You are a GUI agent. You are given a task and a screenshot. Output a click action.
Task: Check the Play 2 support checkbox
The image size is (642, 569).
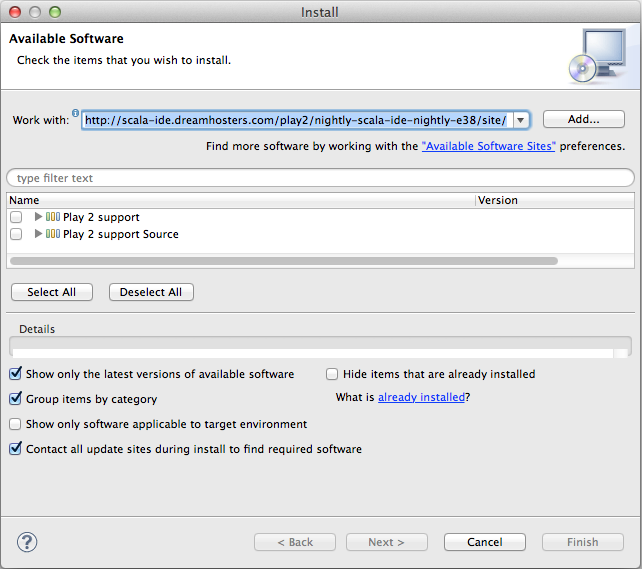[16, 217]
